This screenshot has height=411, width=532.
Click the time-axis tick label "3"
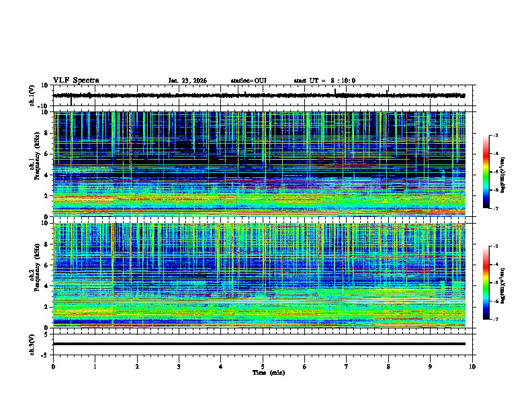179,367
